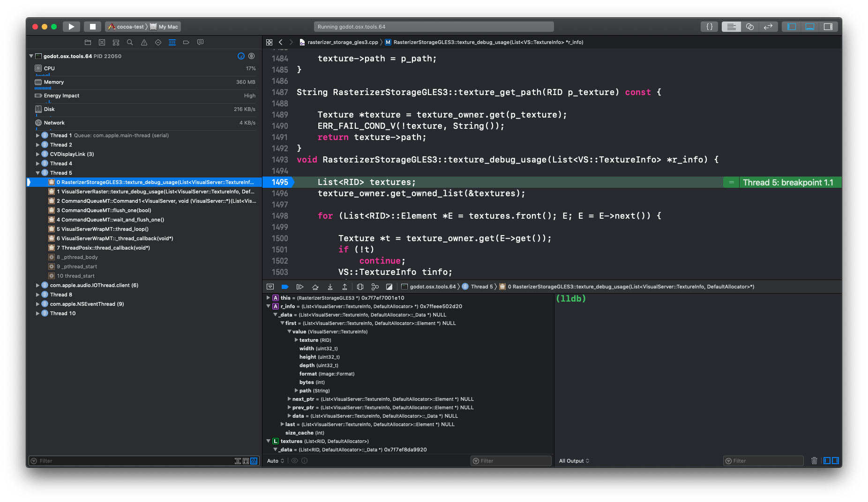Click the Step Into control
The image size is (868, 502).
coord(330,286)
